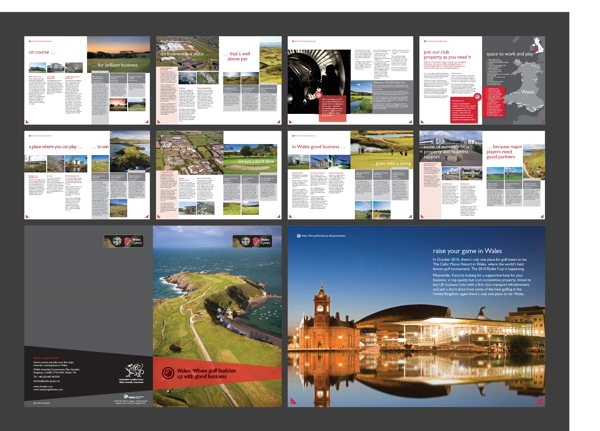Click the grey Wales map graphic
This screenshot has height=431, width=600.
(524, 87)
